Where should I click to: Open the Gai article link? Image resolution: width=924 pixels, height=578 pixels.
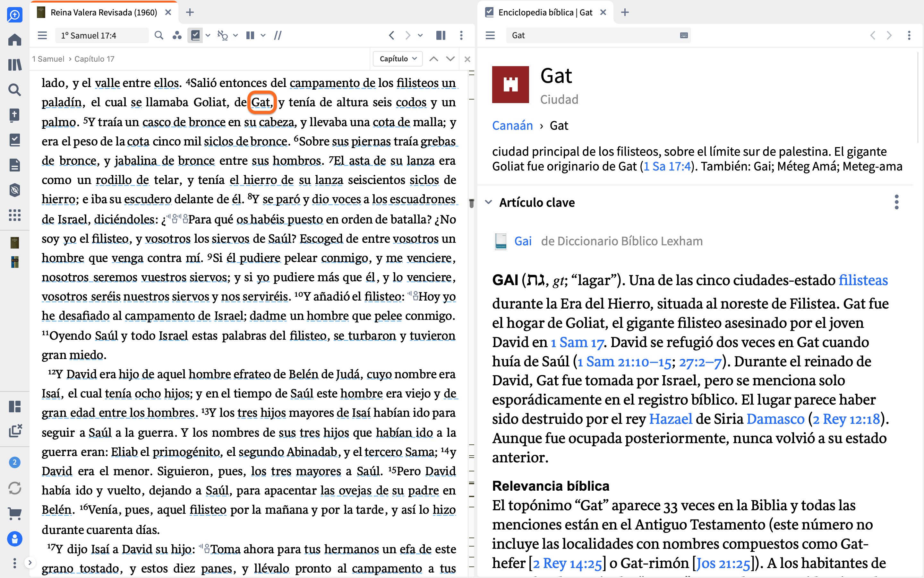523,241
